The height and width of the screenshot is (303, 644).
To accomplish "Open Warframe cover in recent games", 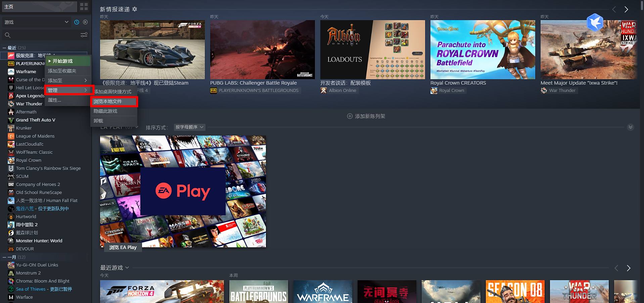I will 323,292.
